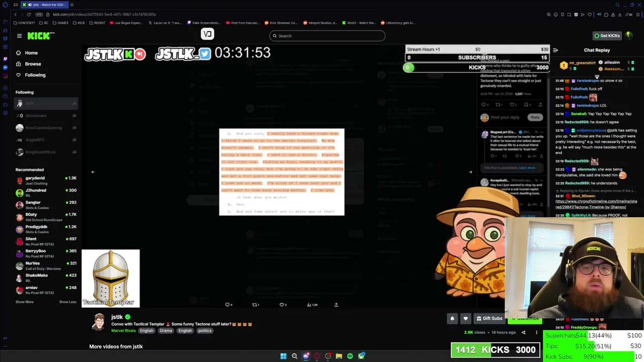Screen dimensions: 644x362
Task: Collapse the Chat Replay panel arrow icon
Action: pyautogui.click(x=555, y=50)
